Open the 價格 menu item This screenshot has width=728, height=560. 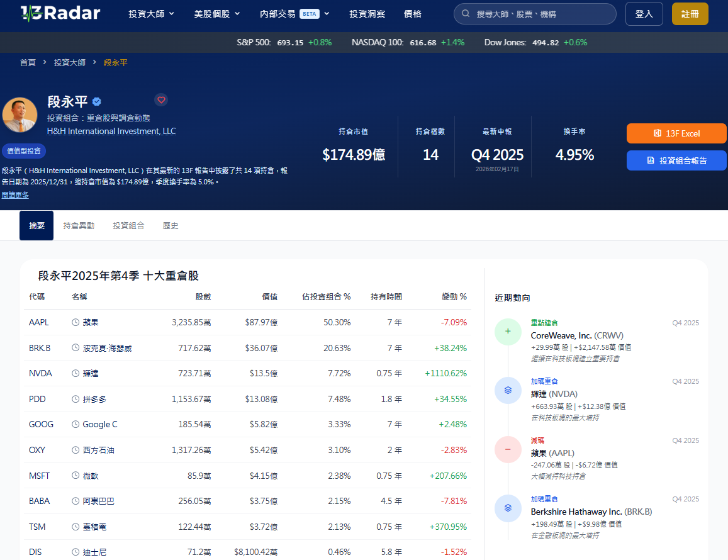(x=413, y=14)
